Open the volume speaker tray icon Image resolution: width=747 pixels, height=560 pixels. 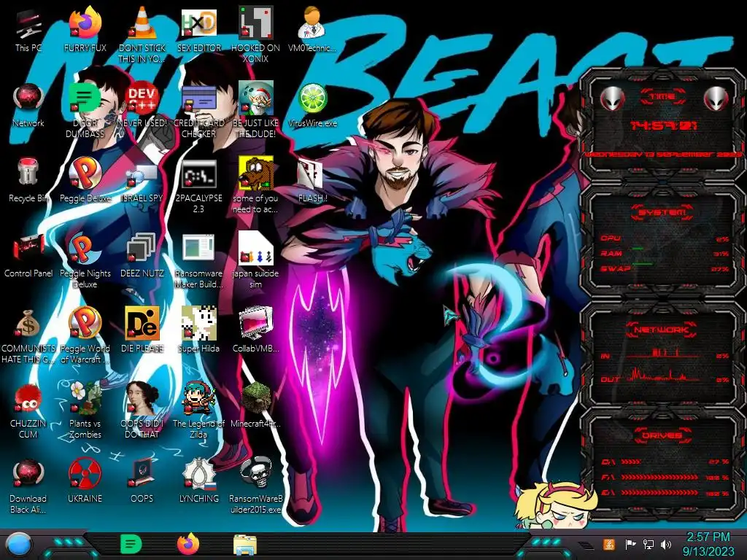pyautogui.click(x=666, y=544)
